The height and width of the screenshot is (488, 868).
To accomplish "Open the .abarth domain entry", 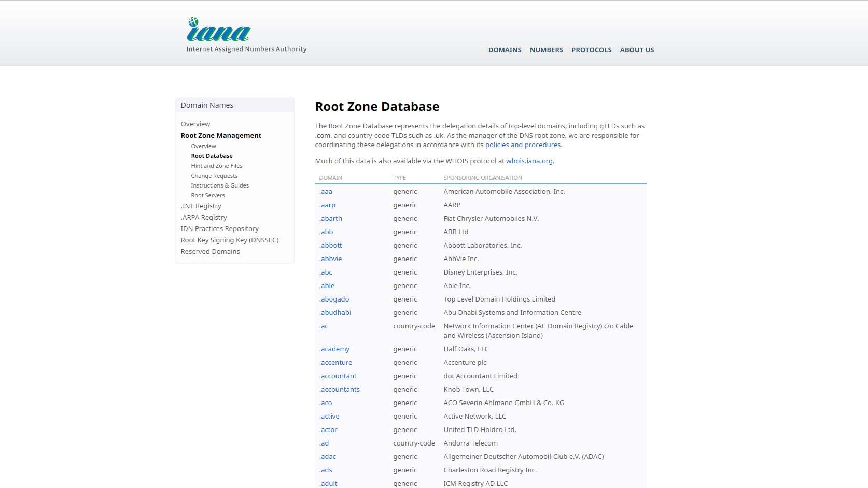I will (x=330, y=219).
